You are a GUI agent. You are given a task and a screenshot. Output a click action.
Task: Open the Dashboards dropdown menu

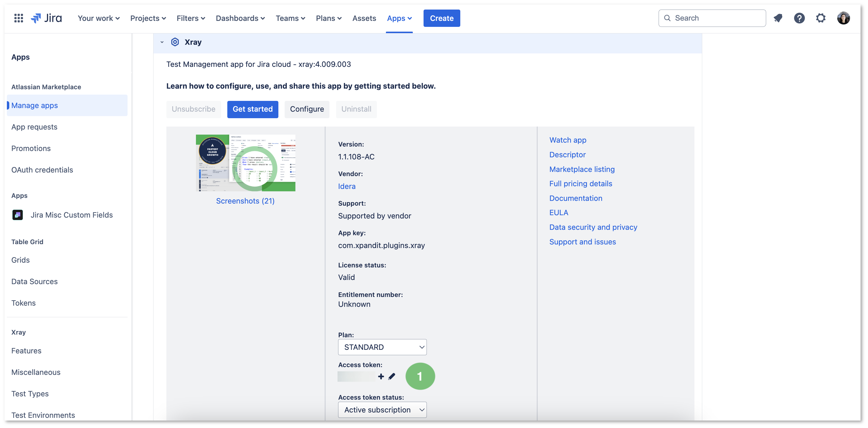[240, 18]
